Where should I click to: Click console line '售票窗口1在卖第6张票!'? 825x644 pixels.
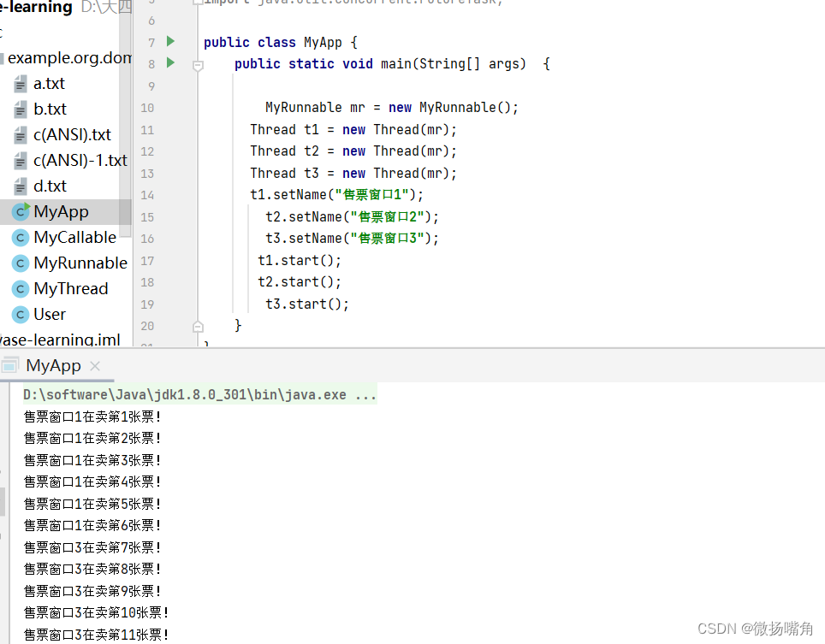tap(92, 526)
